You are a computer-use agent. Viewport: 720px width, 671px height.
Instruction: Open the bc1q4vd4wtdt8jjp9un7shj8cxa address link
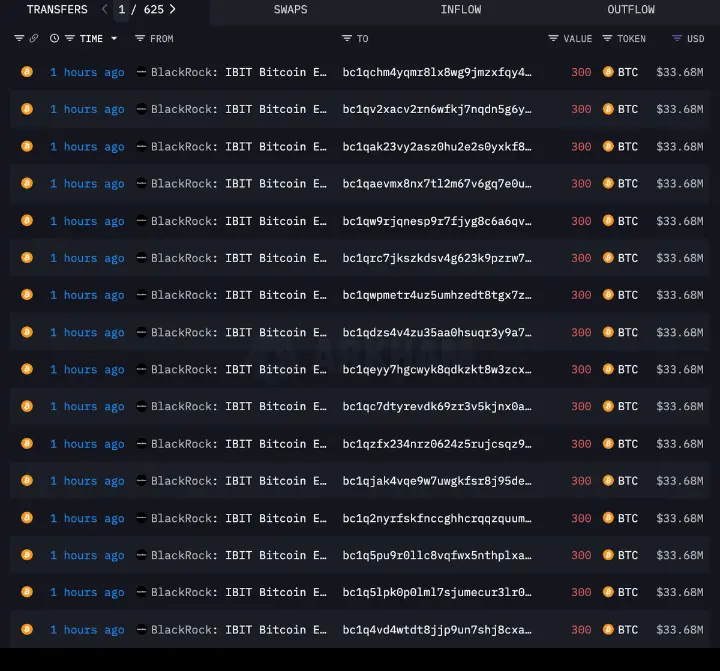tap(437, 630)
